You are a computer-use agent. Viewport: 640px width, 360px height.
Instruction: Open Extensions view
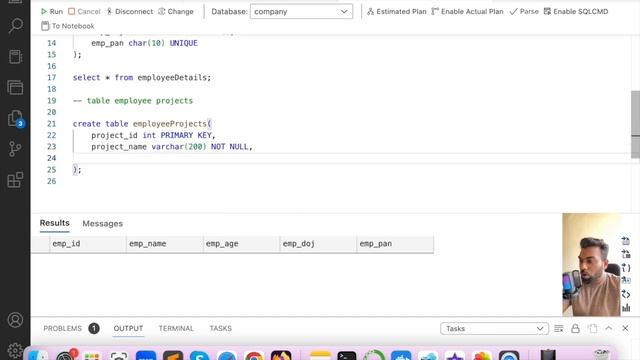[15, 180]
